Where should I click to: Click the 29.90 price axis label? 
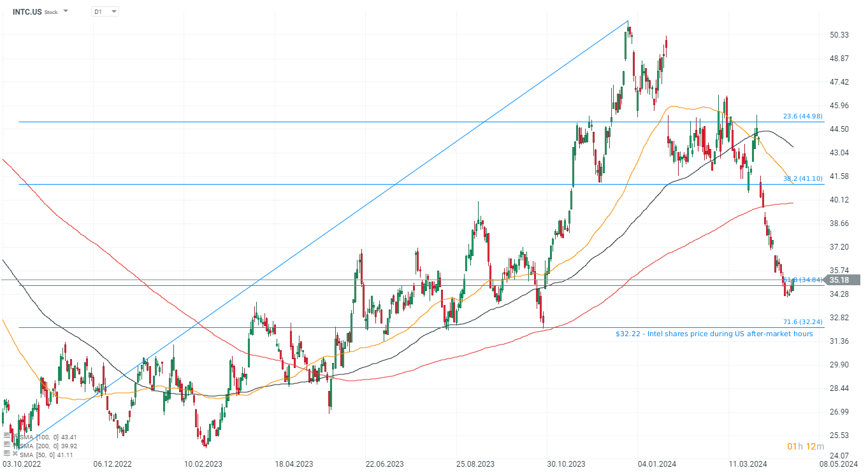click(x=840, y=365)
